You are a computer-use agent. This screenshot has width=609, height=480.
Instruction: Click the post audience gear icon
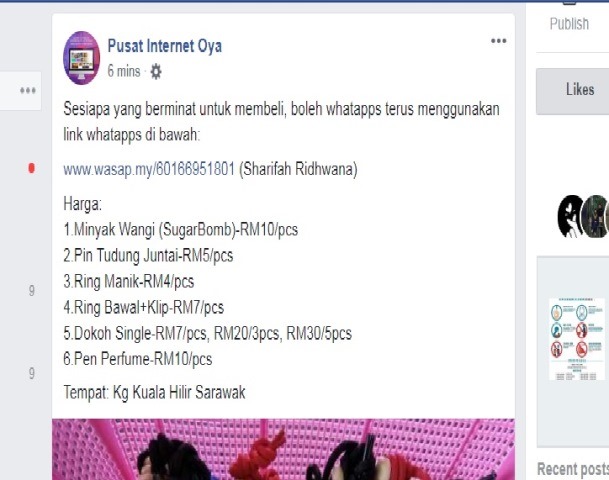[156, 71]
